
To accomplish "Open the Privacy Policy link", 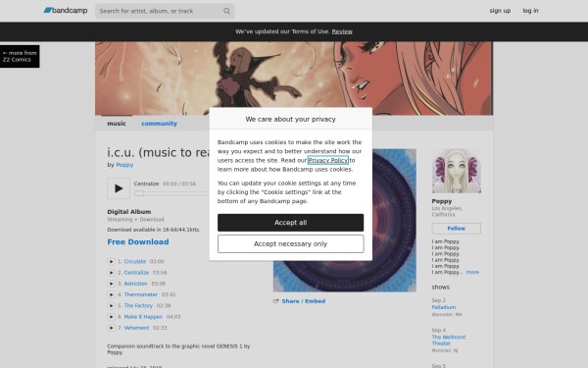I will pyautogui.click(x=327, y=160).
